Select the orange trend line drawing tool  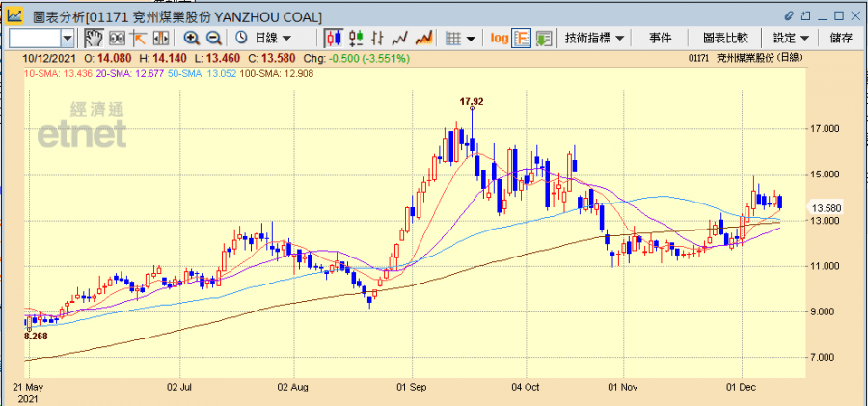[139, 38]
